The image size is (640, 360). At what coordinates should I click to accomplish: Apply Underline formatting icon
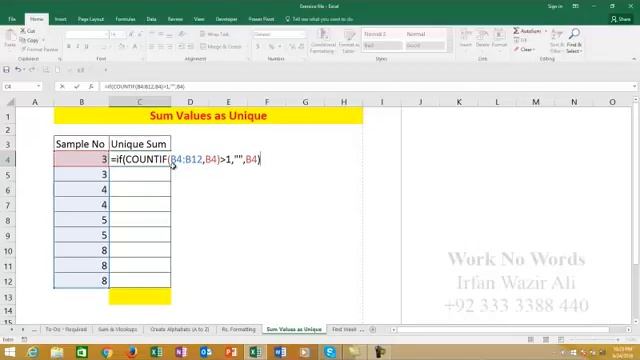(x=87, y=47)
